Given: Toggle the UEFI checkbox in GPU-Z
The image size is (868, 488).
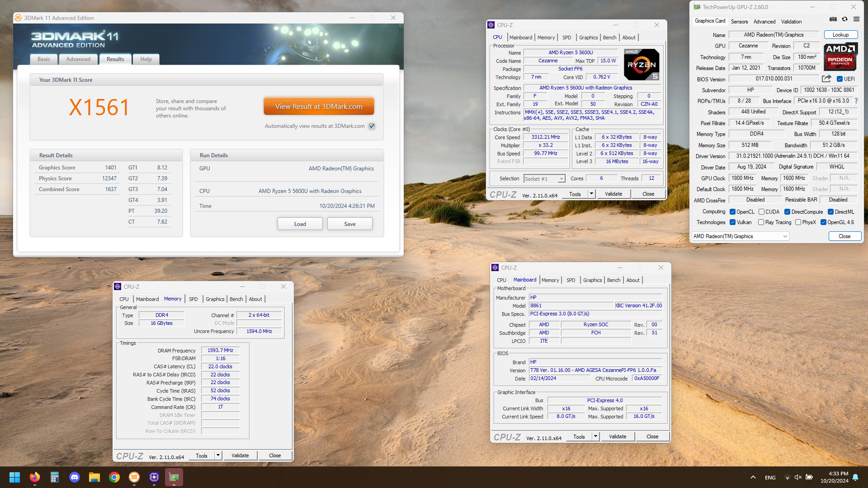Looking at the screenshot, I should [x=840, y=79].
